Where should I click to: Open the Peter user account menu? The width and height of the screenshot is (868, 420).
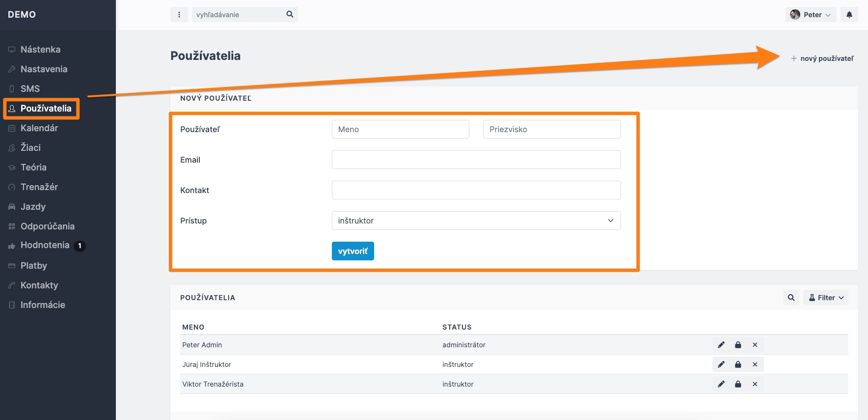click(811, 15)
